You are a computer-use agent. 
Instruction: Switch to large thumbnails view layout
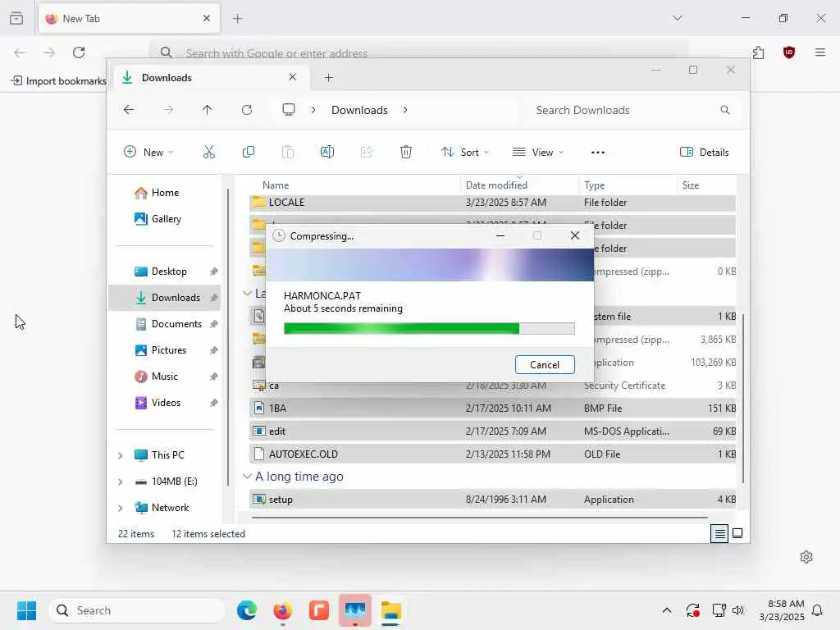pyautogui.click(x=737, y=533)
